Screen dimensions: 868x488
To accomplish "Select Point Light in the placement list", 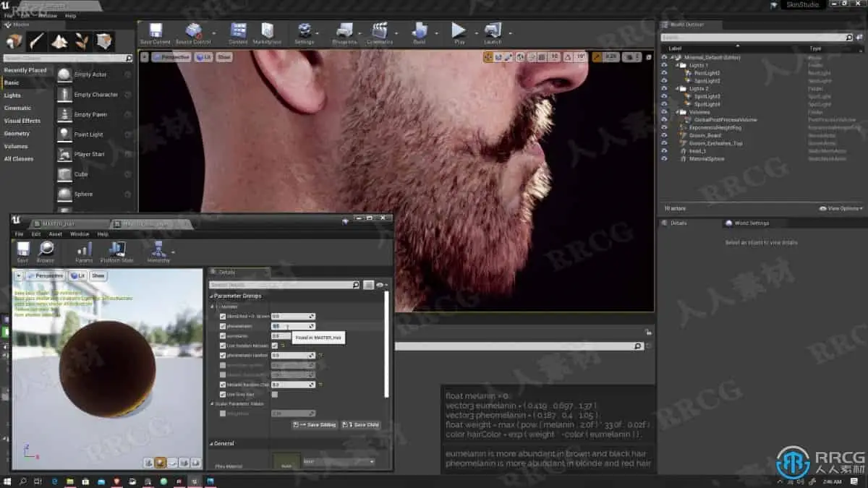I will click(88, 134).
